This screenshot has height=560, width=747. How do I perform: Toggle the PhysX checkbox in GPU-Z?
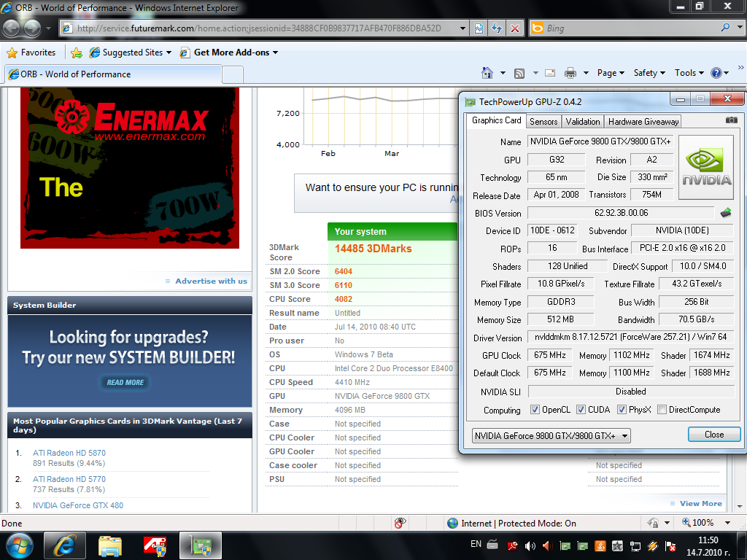tap(622, 410)
